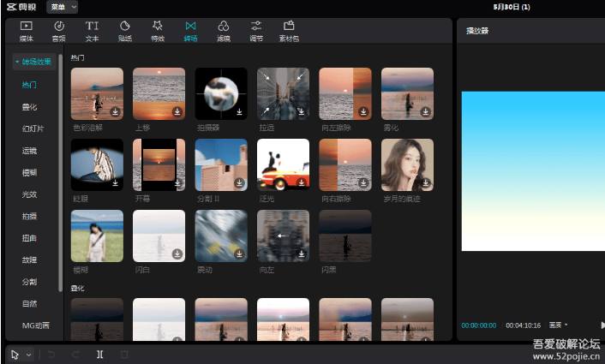Click the 岁月的痕迹 transition thumbnail
The width and height of the screenshot is (605, 364).
tap(407, 165)
